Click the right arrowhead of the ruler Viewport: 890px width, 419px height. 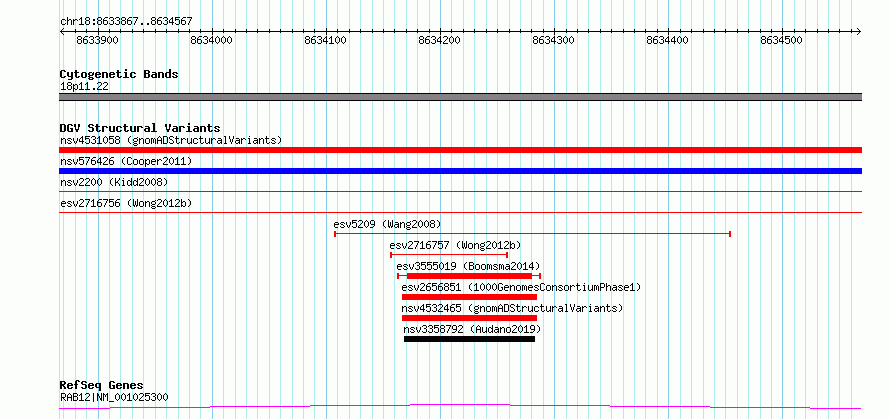(859, 31)
